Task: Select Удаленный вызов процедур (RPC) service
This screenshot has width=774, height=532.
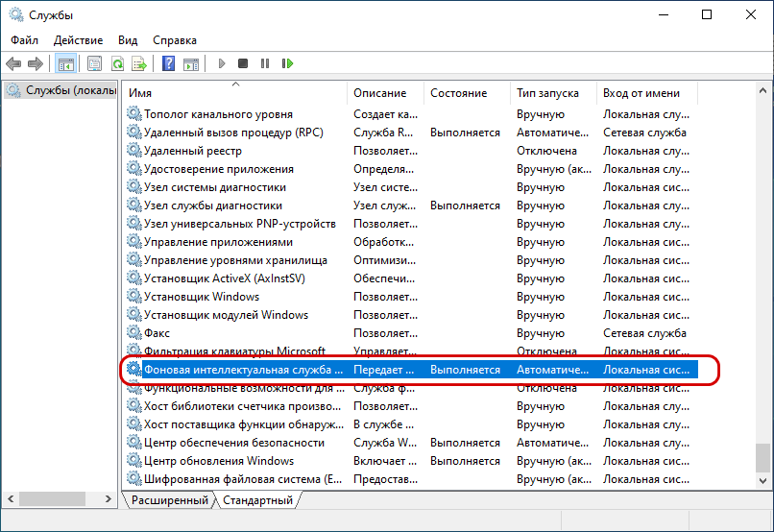Action: 411,133
